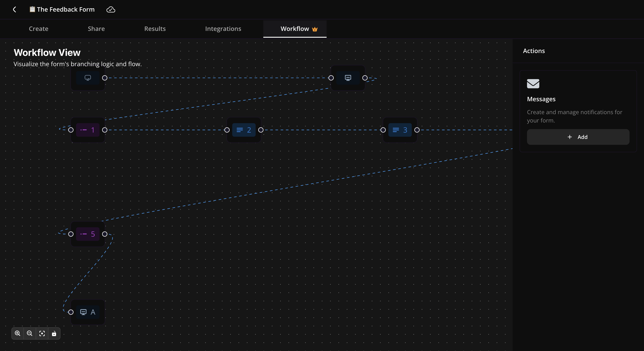Image resolution: width=644 pixels, height=351 pixels.
Task: Select question node 1
Action: pyautogui.click(x=88, y=130)
